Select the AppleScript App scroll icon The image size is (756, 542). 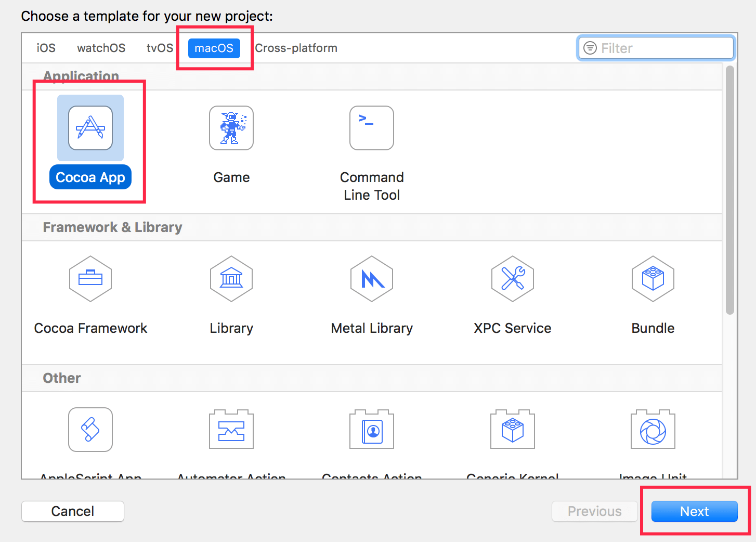coord(90,430)
